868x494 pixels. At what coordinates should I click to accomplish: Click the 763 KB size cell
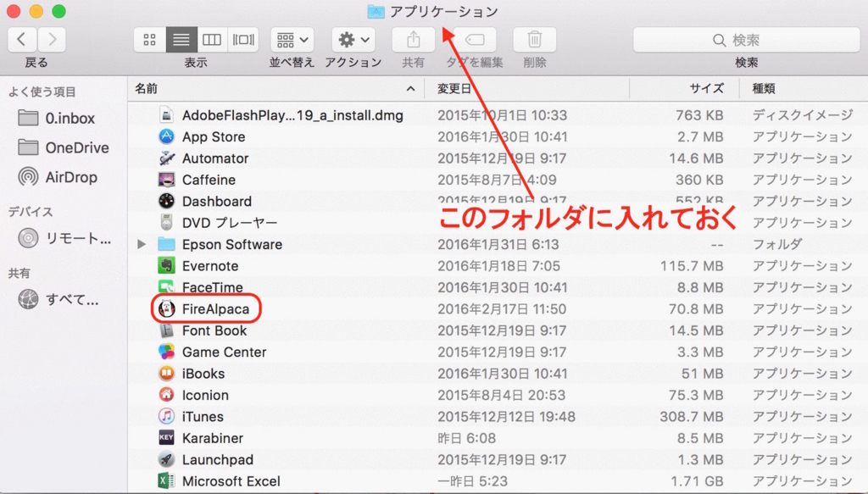pyautogui.click(x=699, y=115)
